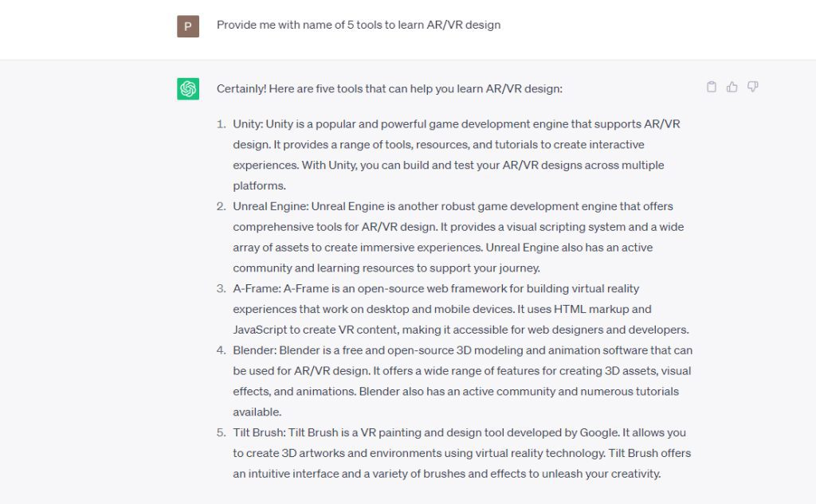Viewport: 816px width, 504px height.
Task: Click list number 4 beside Blender
Action: point(222,350)
